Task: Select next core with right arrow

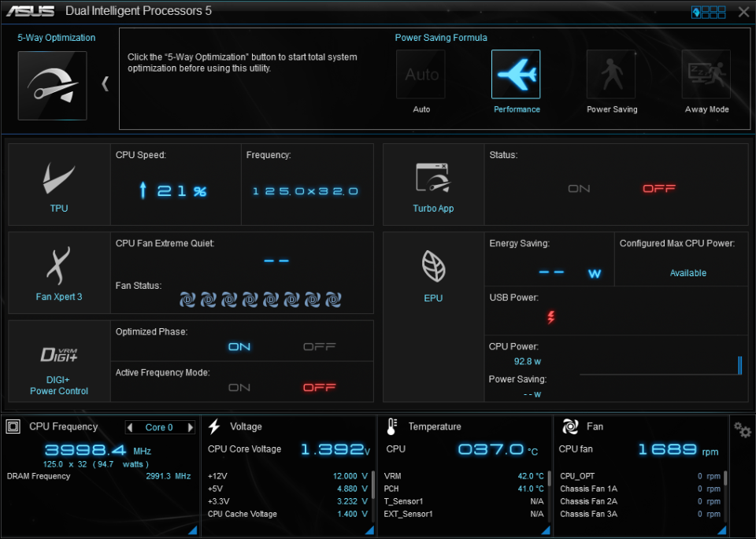Action: 191,427
